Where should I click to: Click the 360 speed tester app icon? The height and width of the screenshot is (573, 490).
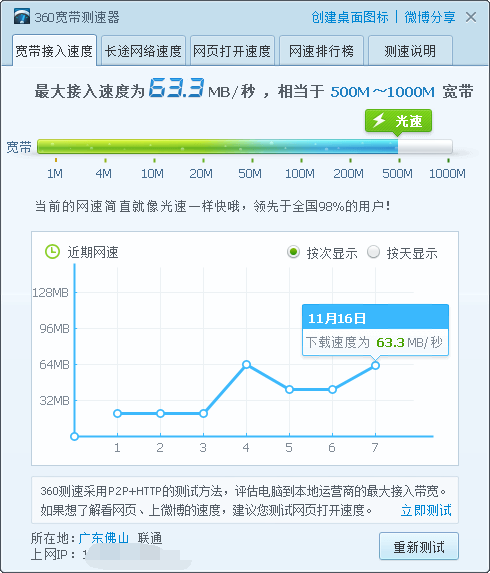(22, 17)
